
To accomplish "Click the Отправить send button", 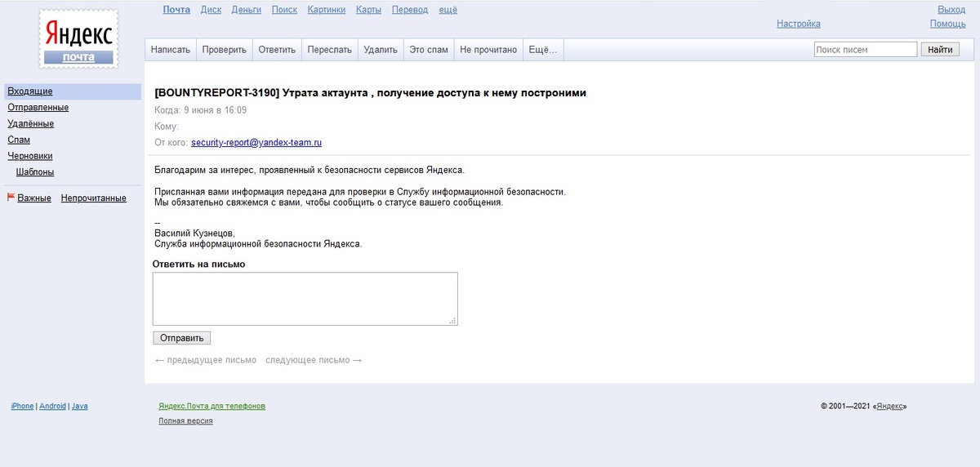I will point(182,338).
